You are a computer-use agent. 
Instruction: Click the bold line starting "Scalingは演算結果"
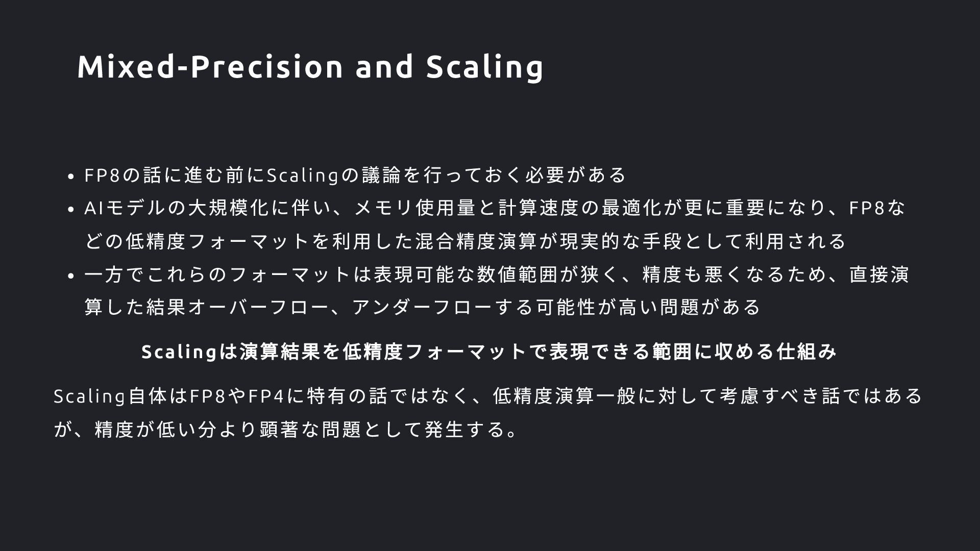pyautogui.click(x=489, y=352)
